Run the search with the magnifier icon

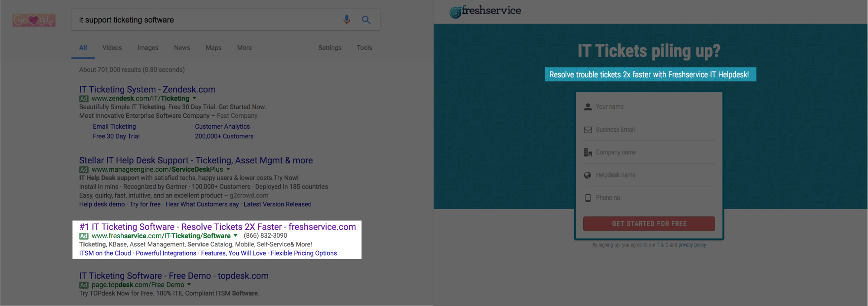[x=366, y=20]
